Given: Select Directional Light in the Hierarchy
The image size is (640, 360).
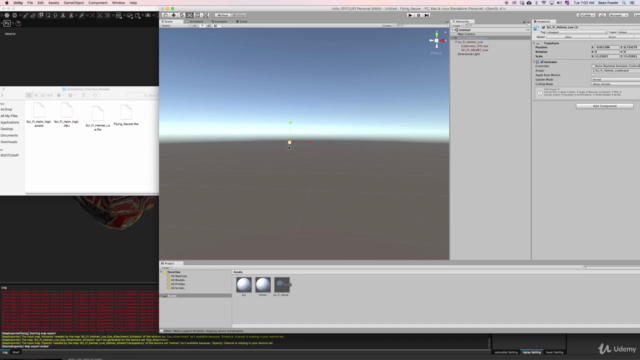Looking at the screenshot, I should coord(469,54).
